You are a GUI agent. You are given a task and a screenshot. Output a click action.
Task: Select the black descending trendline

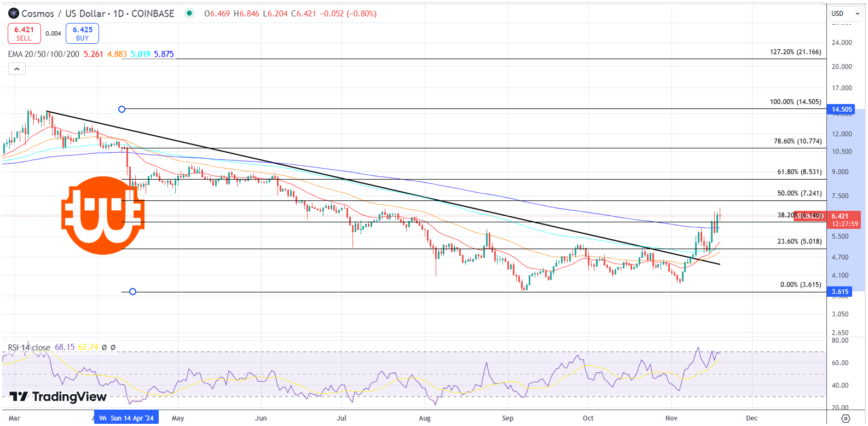pyautogui.click(x=383, y=188)
